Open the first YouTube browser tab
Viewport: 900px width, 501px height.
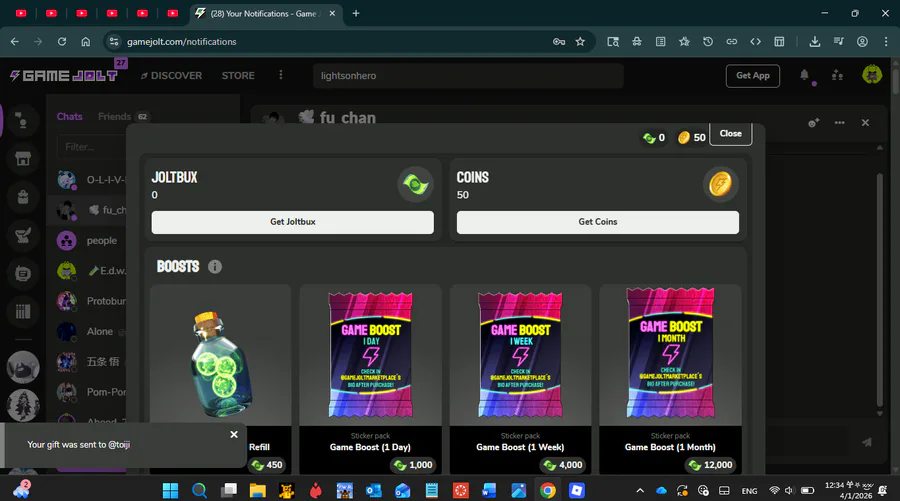[x=21, y=13]
